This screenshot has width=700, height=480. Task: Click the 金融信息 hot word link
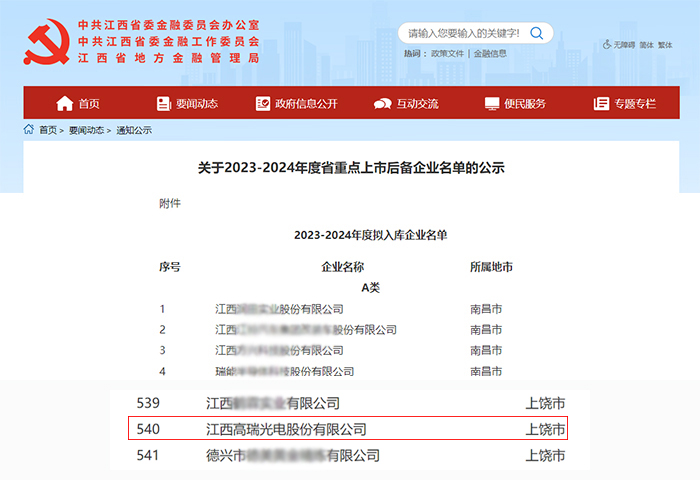490,53
